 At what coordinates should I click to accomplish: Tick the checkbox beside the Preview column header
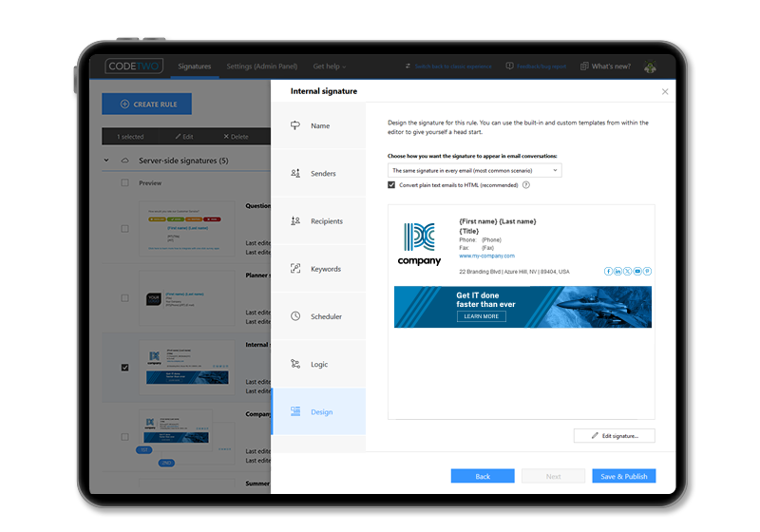[x=125, y=182]
